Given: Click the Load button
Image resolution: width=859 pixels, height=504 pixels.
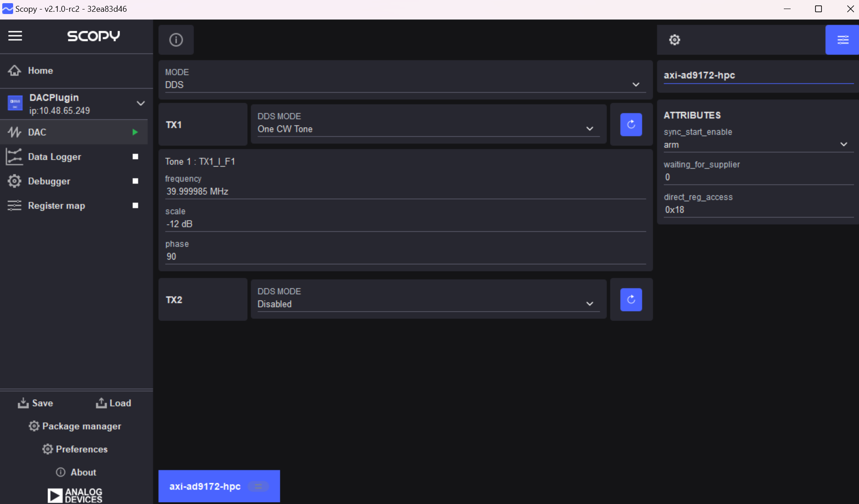Looking at the screenshot, I should (x=113, y=403).
